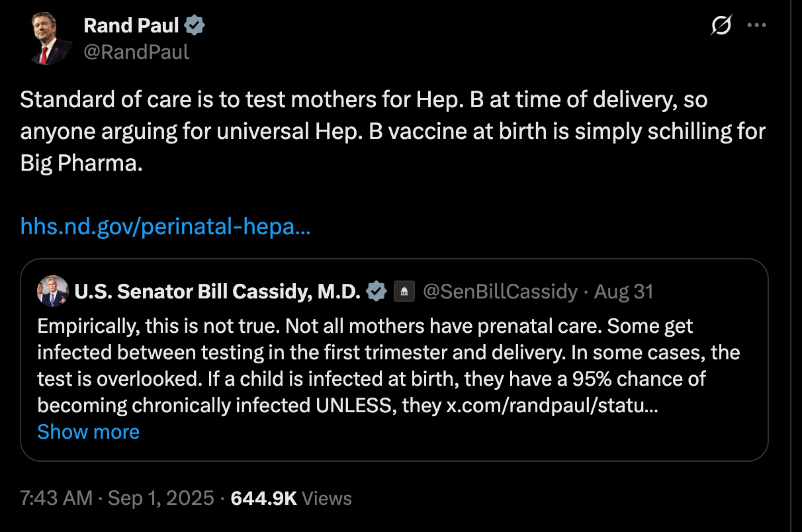Expand quoted post with Show more
Screen dimensions: 802x532
click(x=88, y=432)
